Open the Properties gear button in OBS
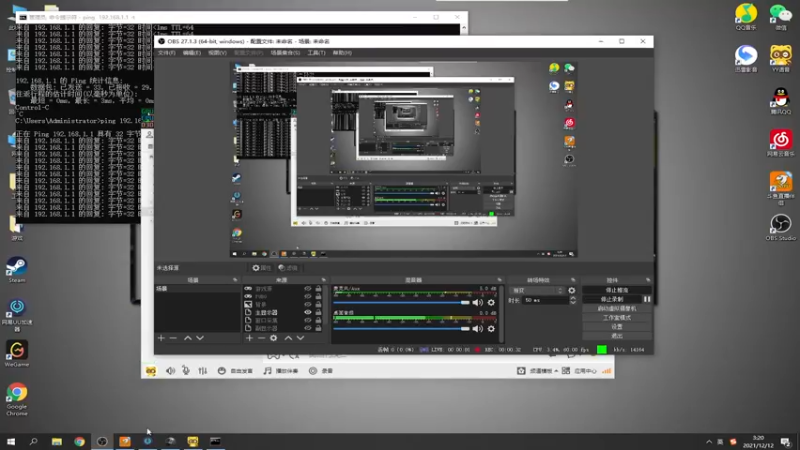800x450 pixels. coord(261,268)
